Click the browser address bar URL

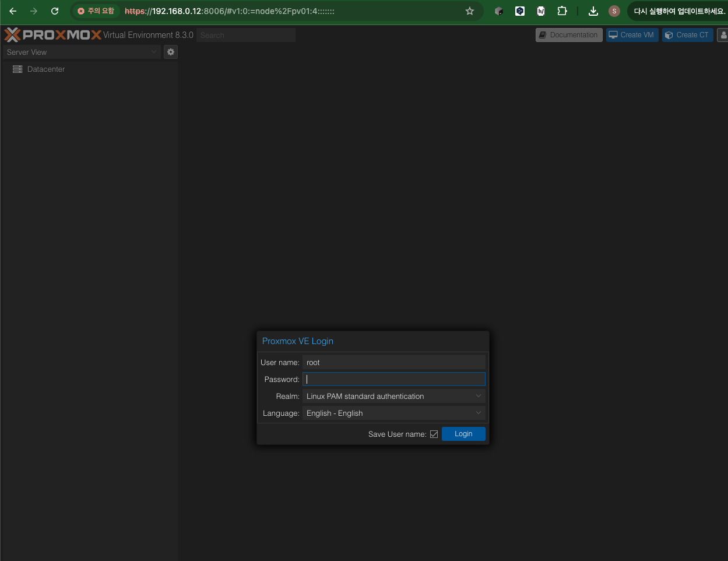click(230, 11)
